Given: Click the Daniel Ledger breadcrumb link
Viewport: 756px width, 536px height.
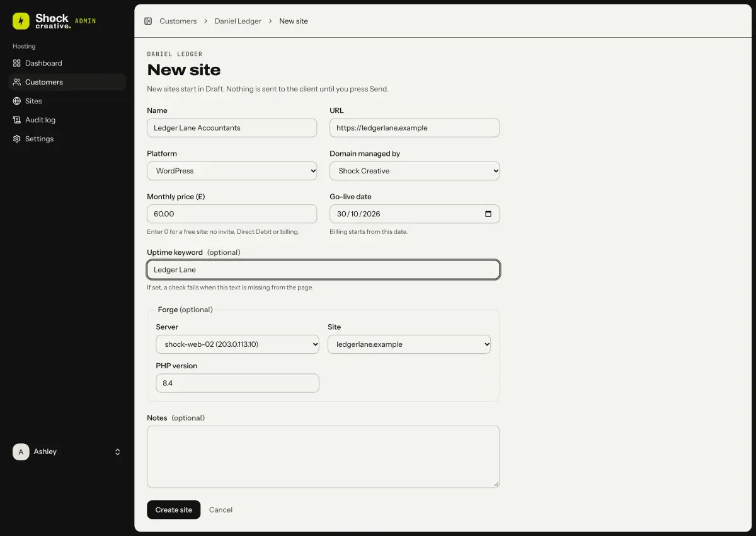Looking at the screenshot, I should [238, 21].
